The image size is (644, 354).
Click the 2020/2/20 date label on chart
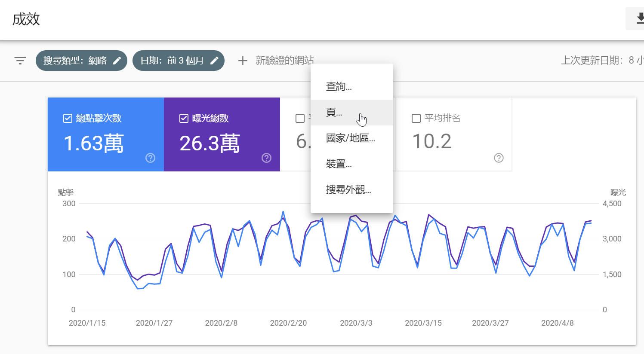(x=289, y=323)
